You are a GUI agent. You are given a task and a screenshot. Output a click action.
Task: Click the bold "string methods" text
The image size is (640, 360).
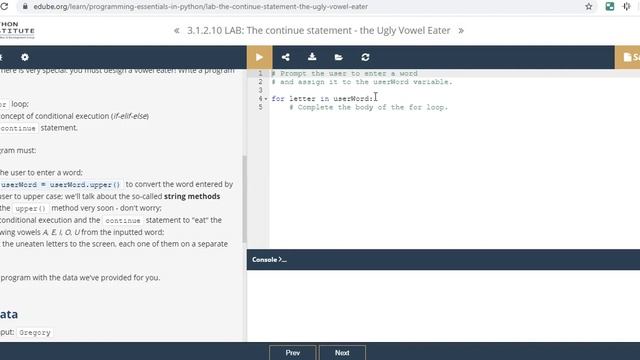pyautogui.click(x=192, y=196)
